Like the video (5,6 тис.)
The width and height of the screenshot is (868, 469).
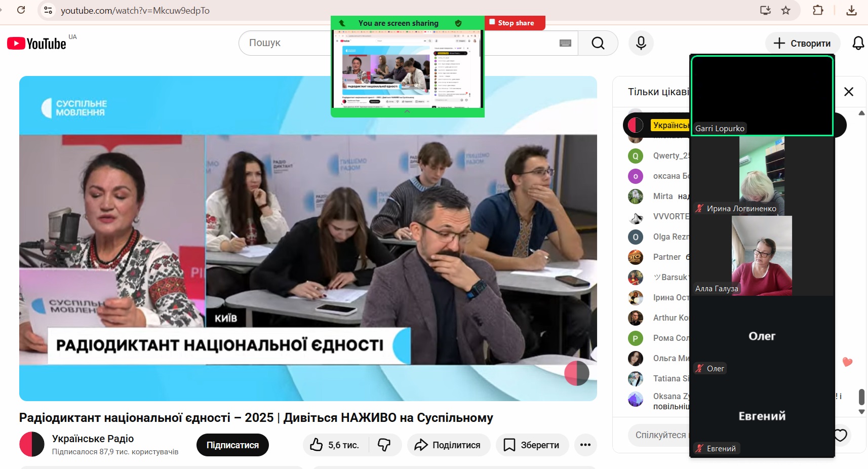(x=335, y=445)
